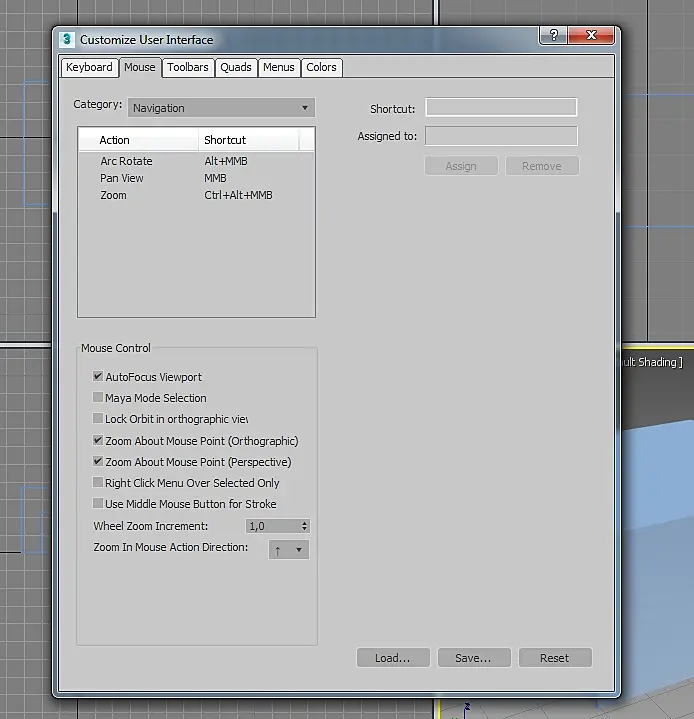The height and width of the screenshot is (719, 694).
Task: Enable Right Click Menu Over Selected Only
Action: click(x=98, y=482)
